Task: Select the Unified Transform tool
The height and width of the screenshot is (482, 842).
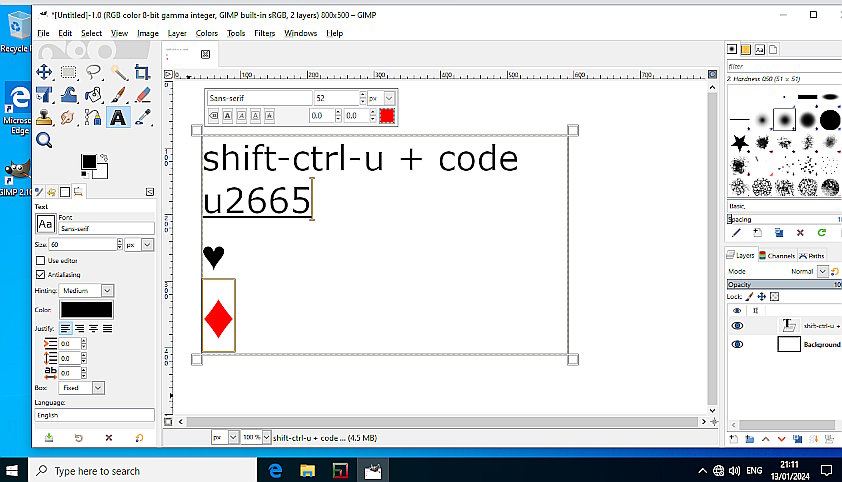Action: tap(44, 95)
